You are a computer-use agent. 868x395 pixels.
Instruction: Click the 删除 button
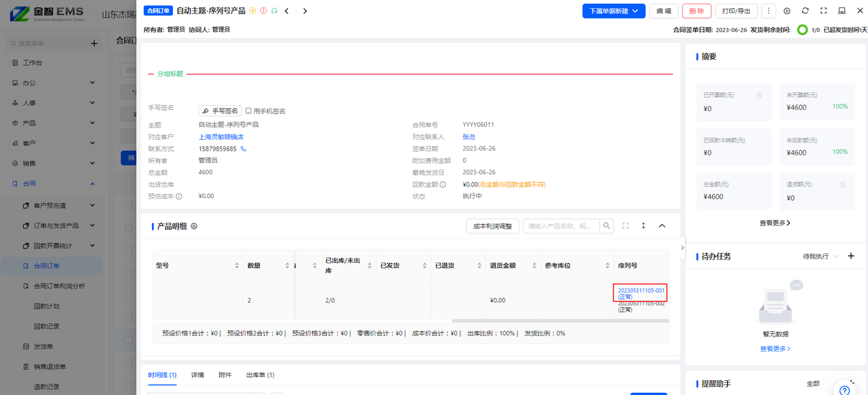(696, 11)
